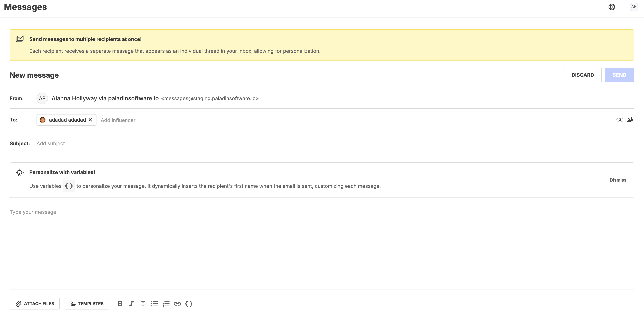Insert a variable from the toolbar

189,304
